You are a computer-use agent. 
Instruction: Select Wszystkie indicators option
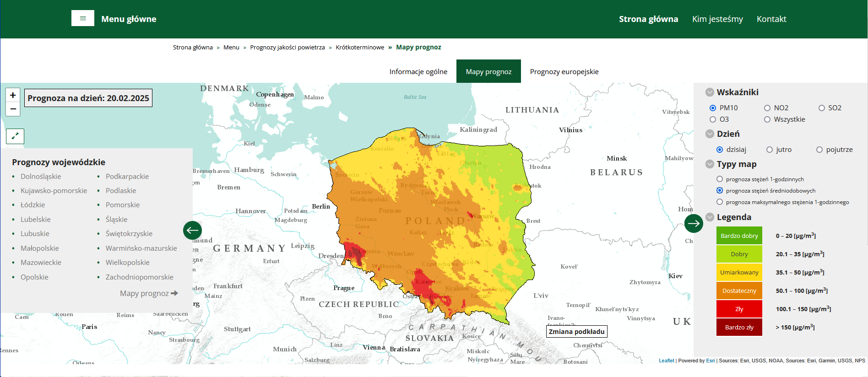point(767,119)
